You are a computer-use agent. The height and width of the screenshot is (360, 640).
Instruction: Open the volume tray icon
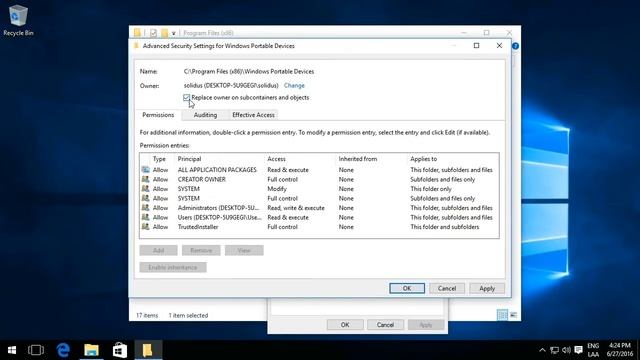(566, 350)
